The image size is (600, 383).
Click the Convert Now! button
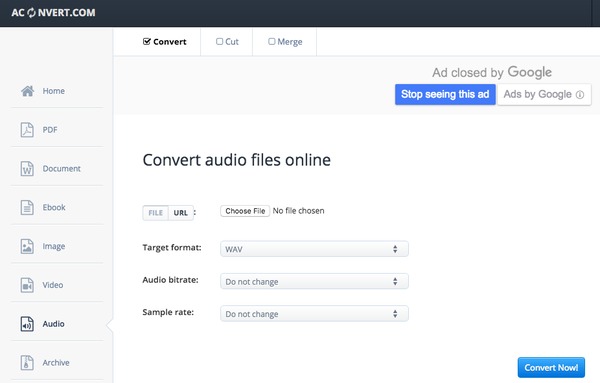pyautogui.click(x=551, y=368)
